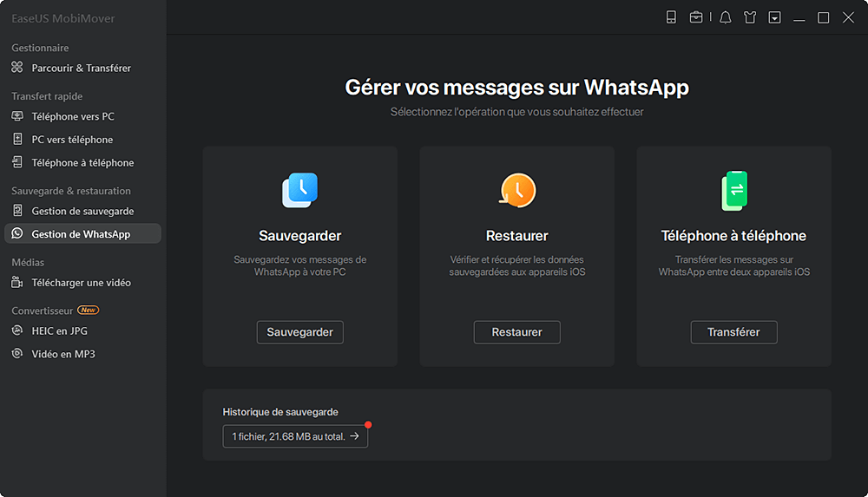Click the Transférer button
868x497 pixels.
pos(734,332)
